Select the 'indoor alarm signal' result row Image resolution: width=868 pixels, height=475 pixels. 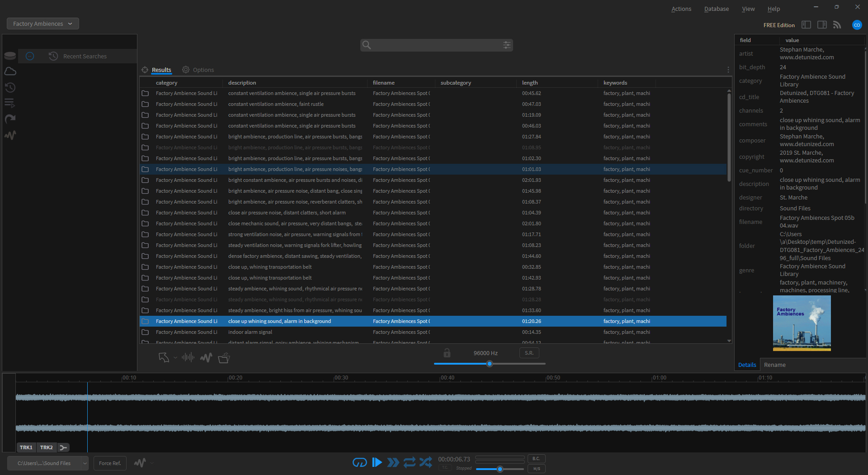click(x=250, y=332)
